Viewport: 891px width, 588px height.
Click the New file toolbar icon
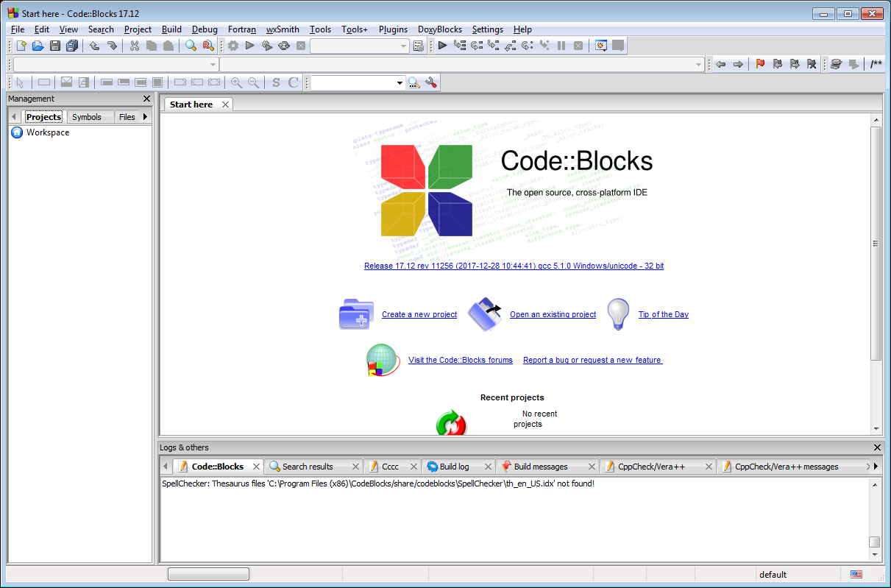coord(21,46)
